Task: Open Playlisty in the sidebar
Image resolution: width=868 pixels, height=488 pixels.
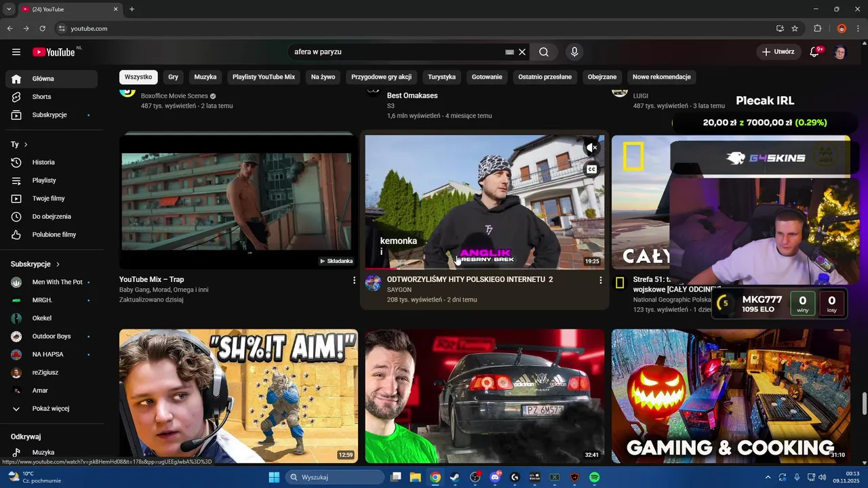Action: tap(52, 180)
